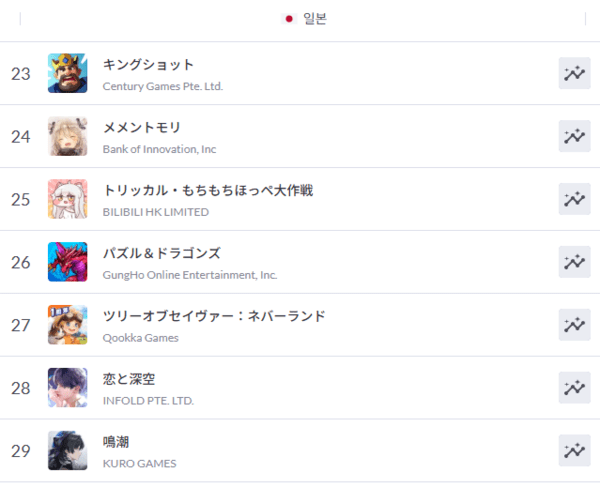
Task: Click publisher Century Games Pte. Ltd.
Action: coord(163,86)
